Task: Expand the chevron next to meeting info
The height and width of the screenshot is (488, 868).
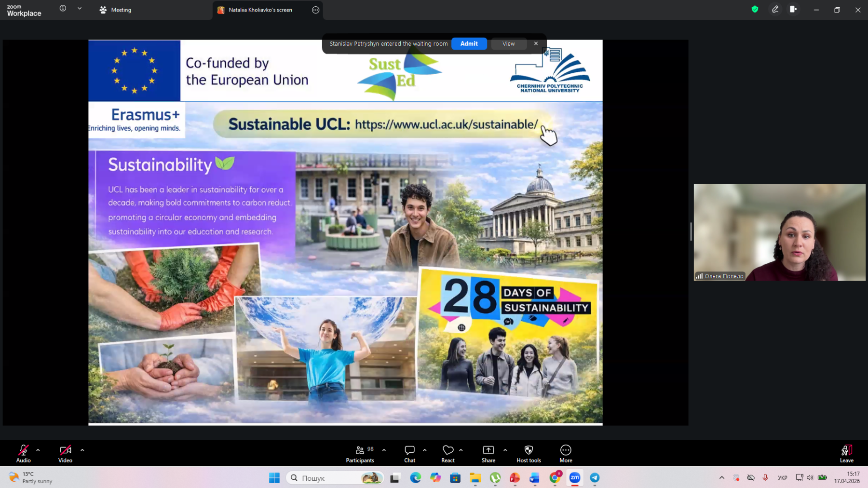Action: tap(80, 9)
